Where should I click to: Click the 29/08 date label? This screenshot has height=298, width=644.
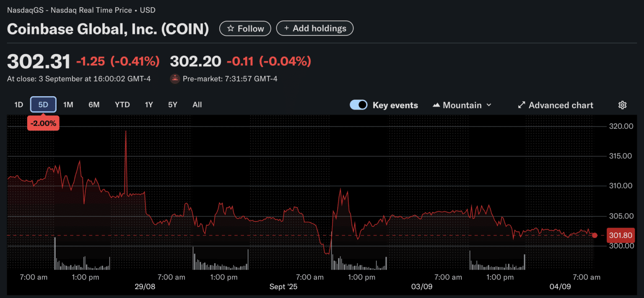pyautogui.click(x=145, y=286)
